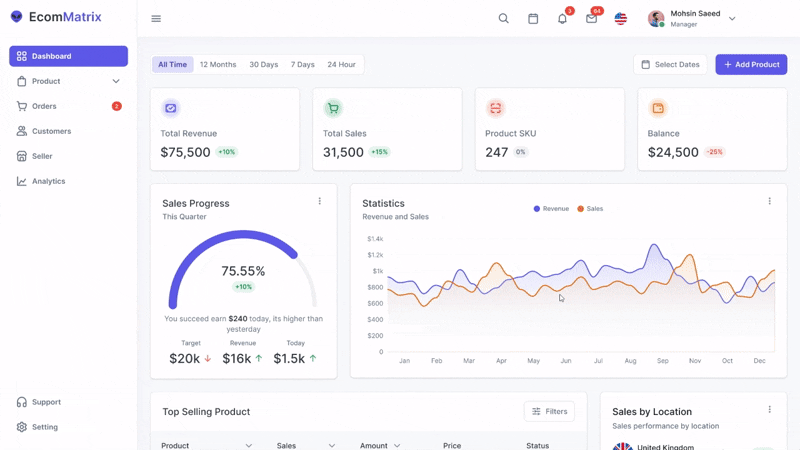Select the 12 Months time range

218,65
